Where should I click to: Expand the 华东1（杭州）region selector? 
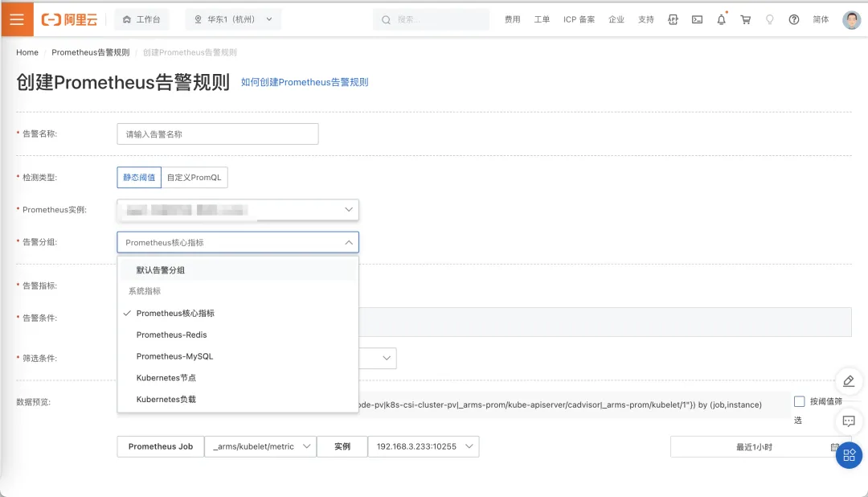pyautogui.click(x=233, y=19)
